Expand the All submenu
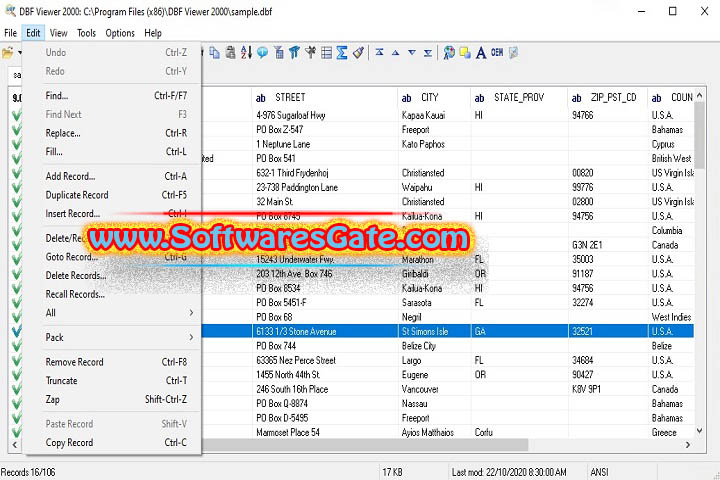 [x=119, y=313]
